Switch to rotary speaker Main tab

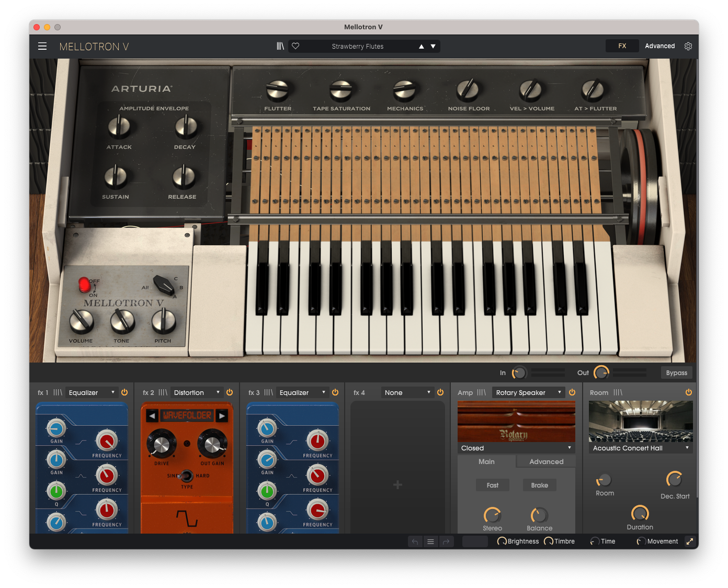(486, 461)
